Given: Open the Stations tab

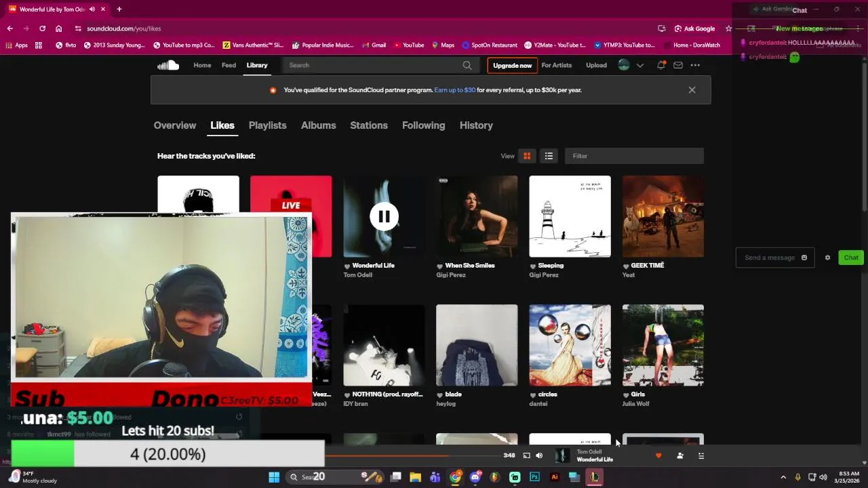Looking at the screenshot, I should (x=369, y=125).
